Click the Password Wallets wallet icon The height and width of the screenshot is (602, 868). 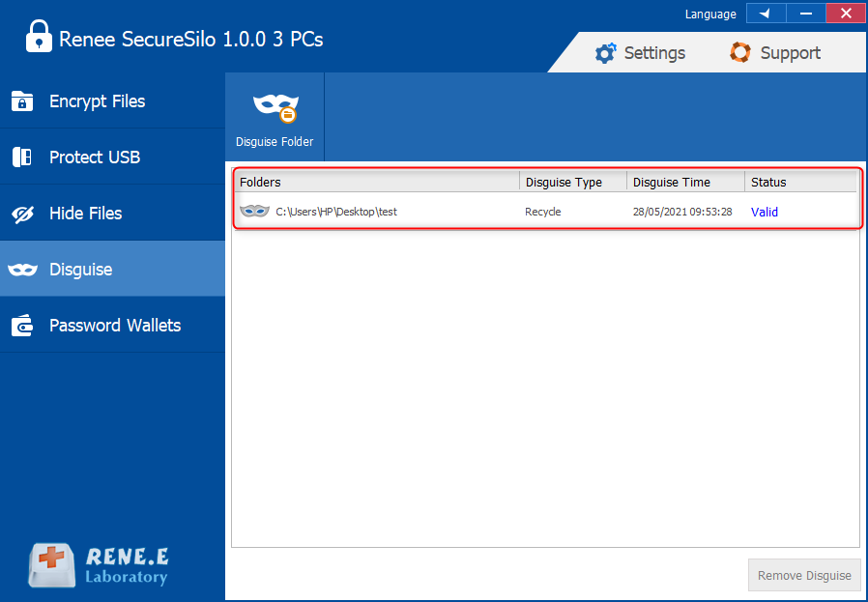point(22,326)
